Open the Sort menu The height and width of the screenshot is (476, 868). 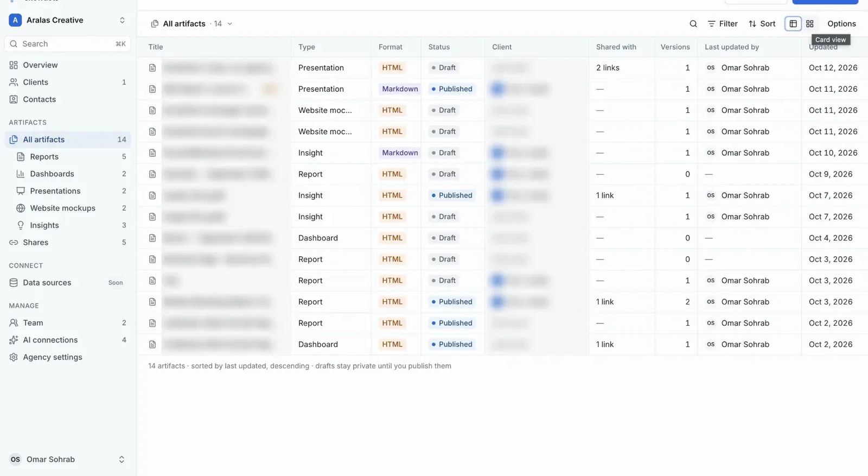tap(762, 24)
